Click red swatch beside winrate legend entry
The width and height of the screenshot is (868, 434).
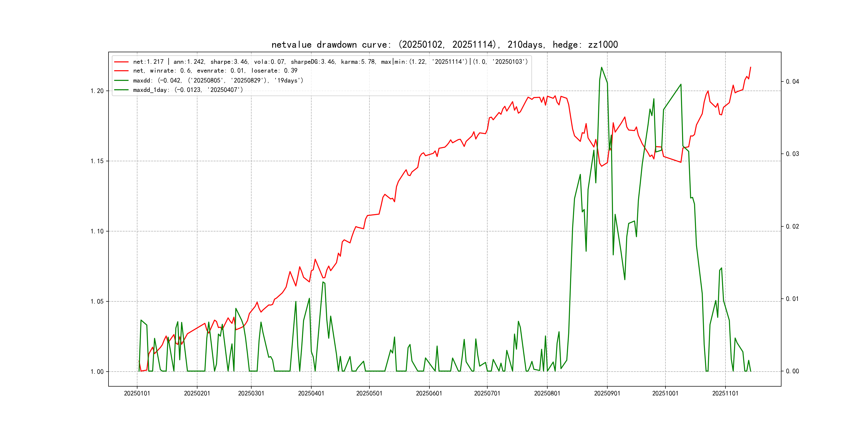pos(121,71)
